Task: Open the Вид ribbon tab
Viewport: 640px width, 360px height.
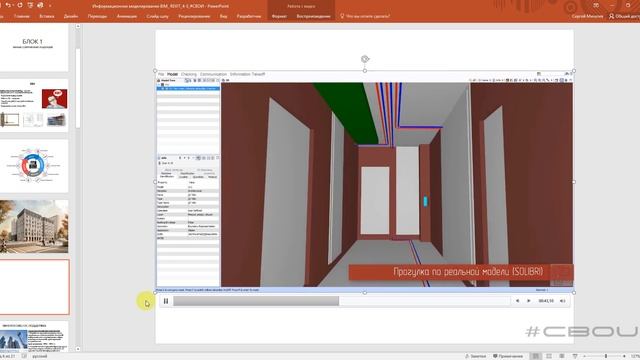Action: [x=223, y=16]
